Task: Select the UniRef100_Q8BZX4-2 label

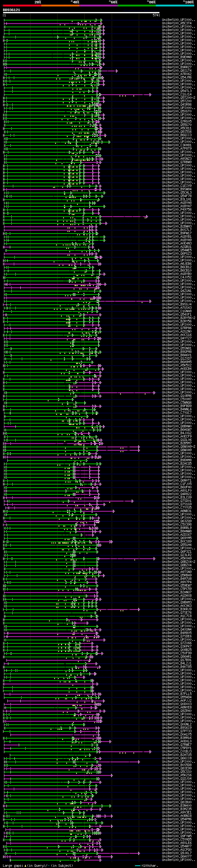Action: [179, 562]
